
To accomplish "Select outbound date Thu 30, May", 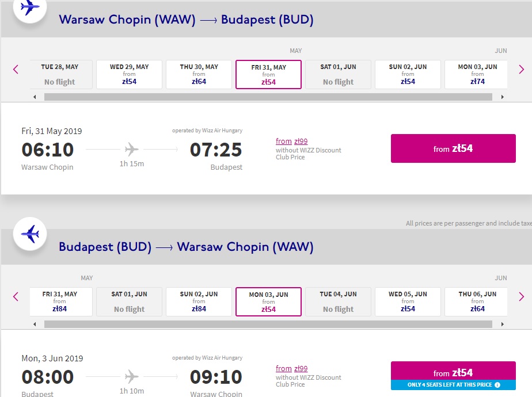I will [199, 75].
